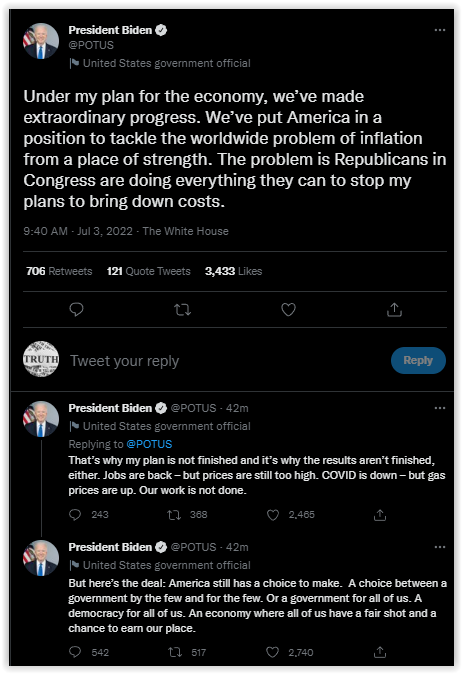The image size is (462, 674).
Task: Open the 3,433 Likes list
Action: pyautogui.click(x=233, y=271)
